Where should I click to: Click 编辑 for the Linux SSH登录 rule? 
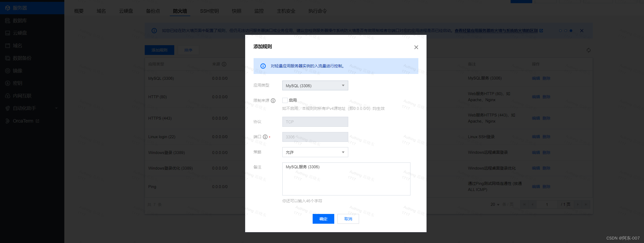point(536,137)
